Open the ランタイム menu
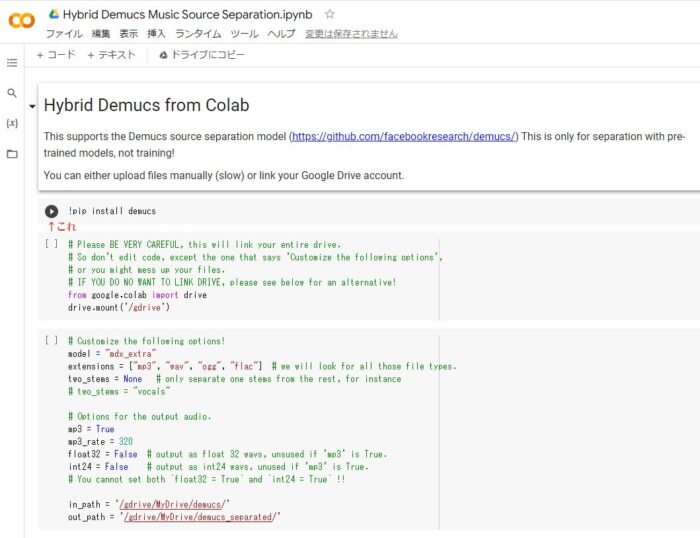 (198, 34)
